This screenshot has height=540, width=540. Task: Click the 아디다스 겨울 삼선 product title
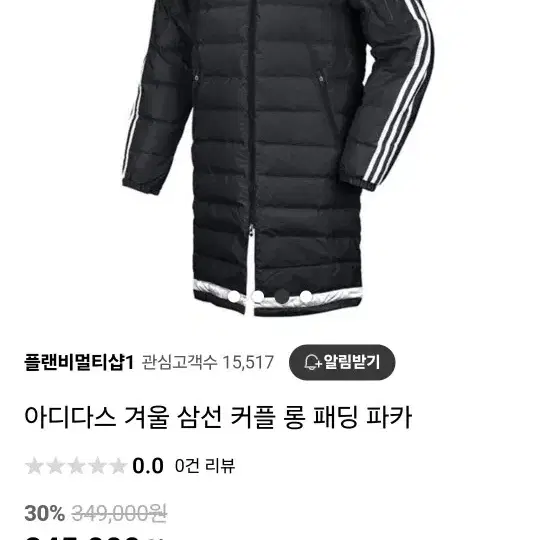pos(218,417)
